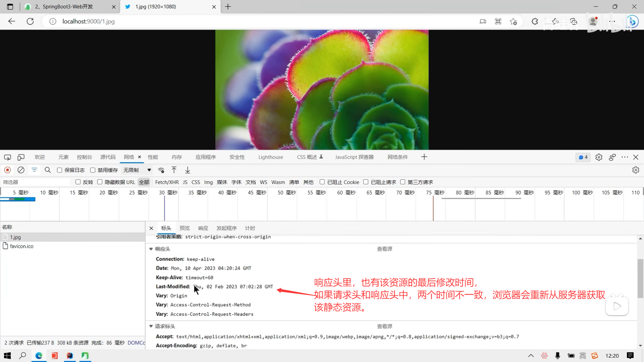Open the 计时 tab in request details
Image resolution: width=644 pixels, height=362 pixels.
250,228
